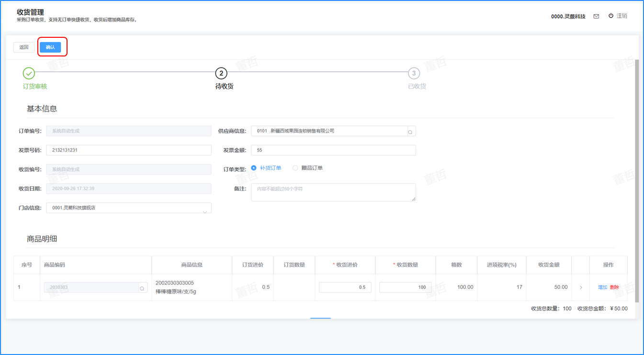Click the 备注 remarks text area

(x=333, y=192)
